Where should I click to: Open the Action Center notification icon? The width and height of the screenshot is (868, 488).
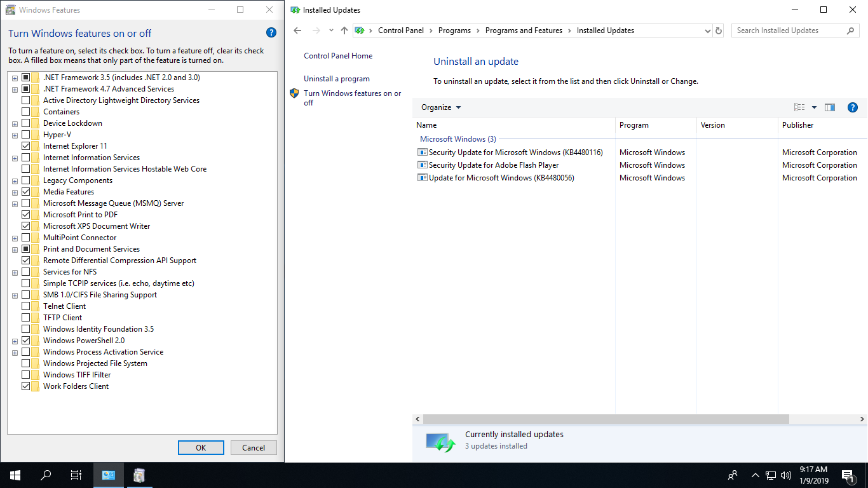point(848,475)
